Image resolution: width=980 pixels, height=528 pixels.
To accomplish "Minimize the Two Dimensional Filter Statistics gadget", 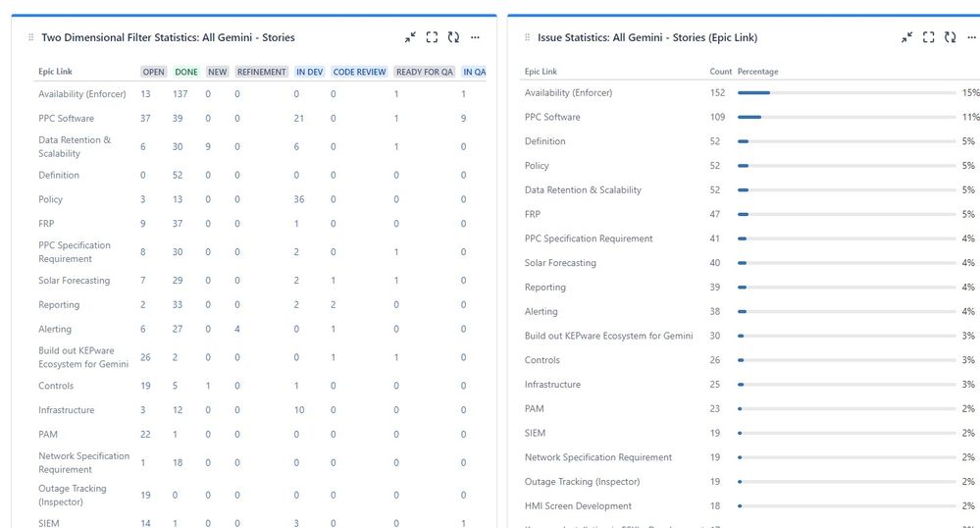I will click(x=410, y=37).
